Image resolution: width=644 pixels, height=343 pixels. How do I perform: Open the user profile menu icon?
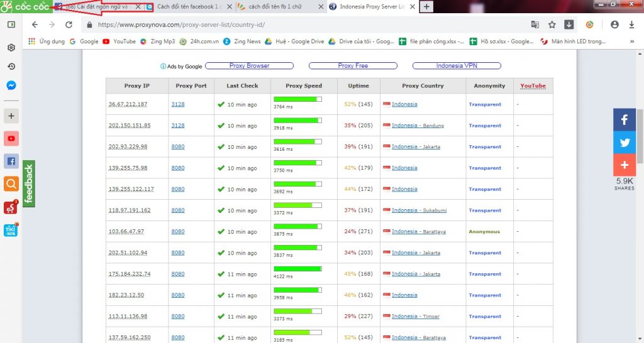(x=614, y=24)
